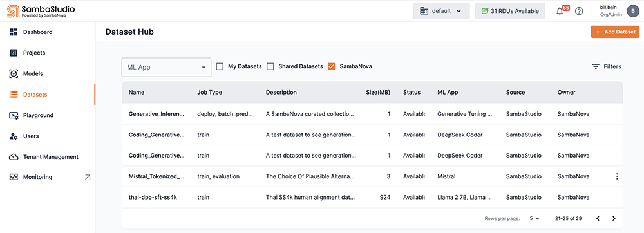This screenshot has width=644, height=233.
Task: Click 'Thai SS4k human alignment dat...' description
Action: pyautogui.click(x=311, y=198)
